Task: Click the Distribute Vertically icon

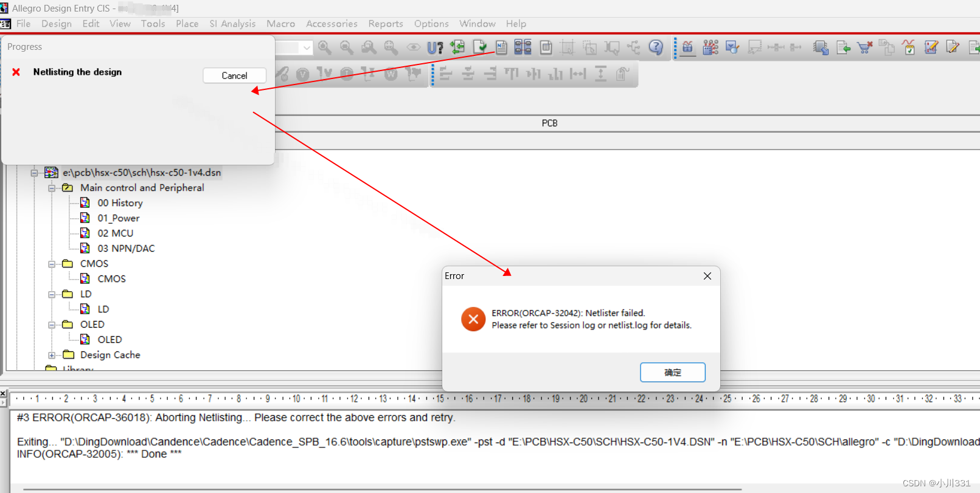Action: (x=600, y=74)
